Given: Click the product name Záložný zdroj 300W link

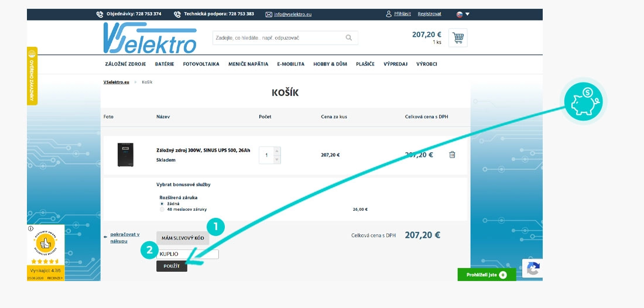Looking at the screenshot, I should (203, 150).
